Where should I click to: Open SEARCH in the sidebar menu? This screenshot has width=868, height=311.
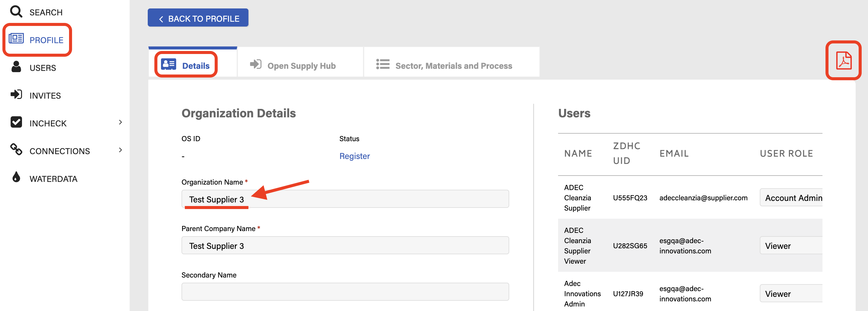pyautogui.click(x=46, y=12)
